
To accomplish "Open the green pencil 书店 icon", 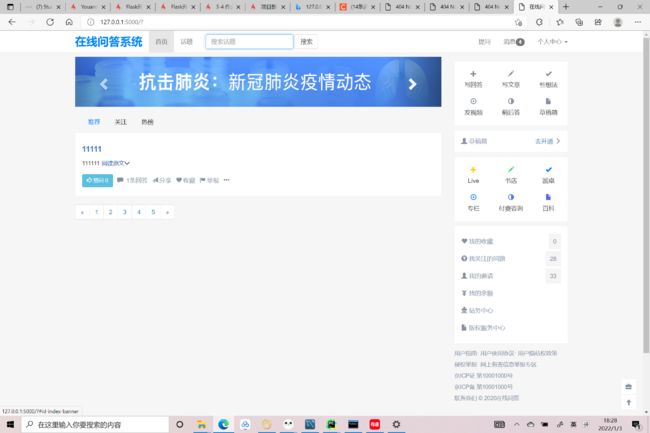I will click(x=511, y=169).
